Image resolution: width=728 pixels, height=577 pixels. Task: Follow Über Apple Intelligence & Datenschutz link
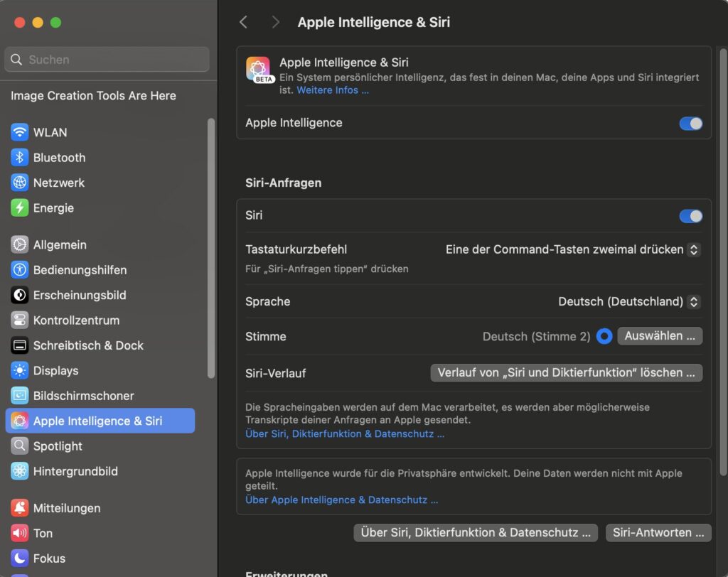click(x=342, y=500)
